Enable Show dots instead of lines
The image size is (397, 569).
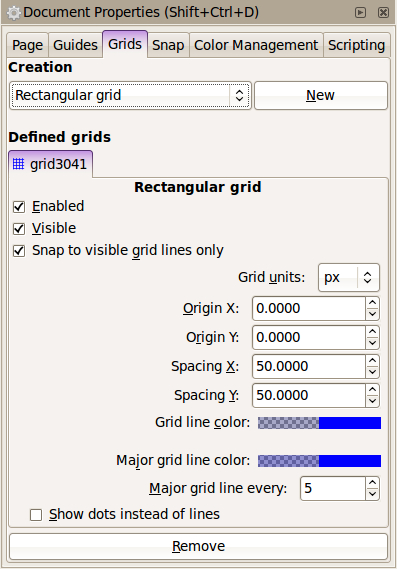pos(36,515)
